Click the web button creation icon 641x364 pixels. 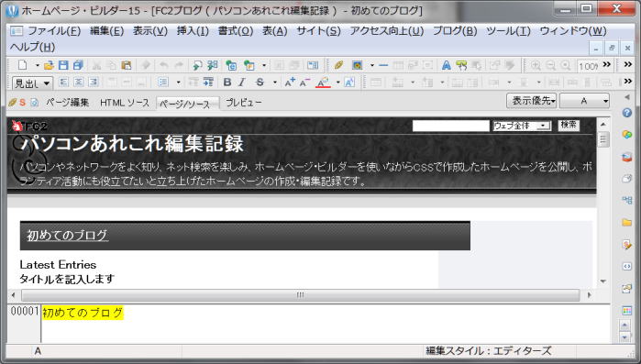click(x=461, y=65)
